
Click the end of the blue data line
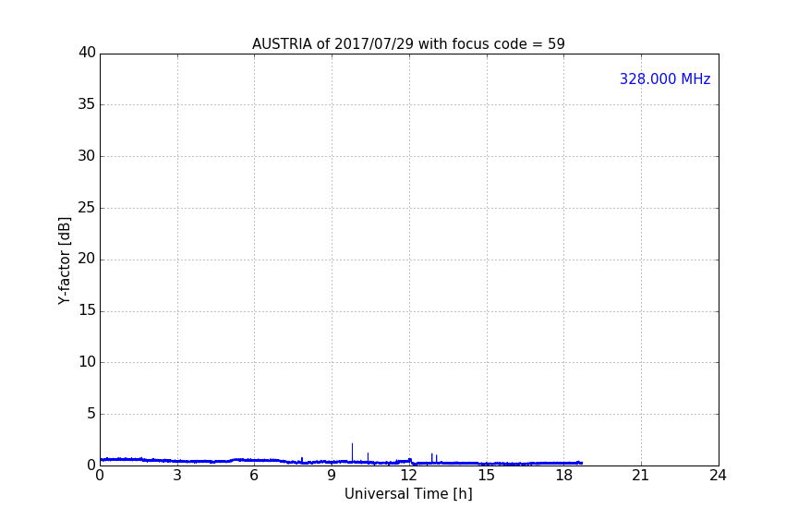click(582, 463)
